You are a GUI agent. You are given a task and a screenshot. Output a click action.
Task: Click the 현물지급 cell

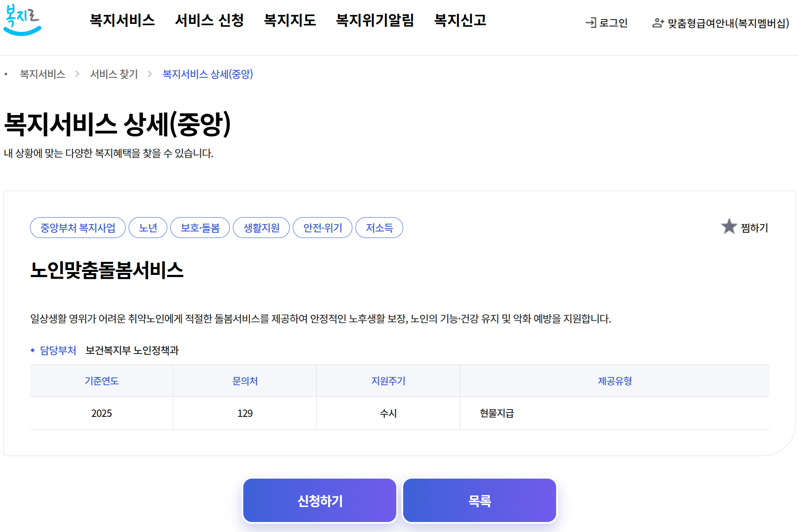tap(615, 413)
